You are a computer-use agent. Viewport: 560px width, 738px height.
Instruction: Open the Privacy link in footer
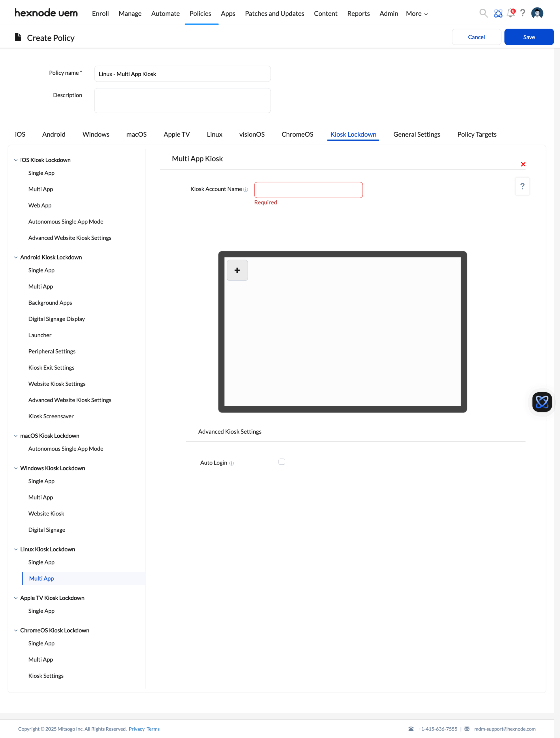pyautogui.click(x=137, y=729)
